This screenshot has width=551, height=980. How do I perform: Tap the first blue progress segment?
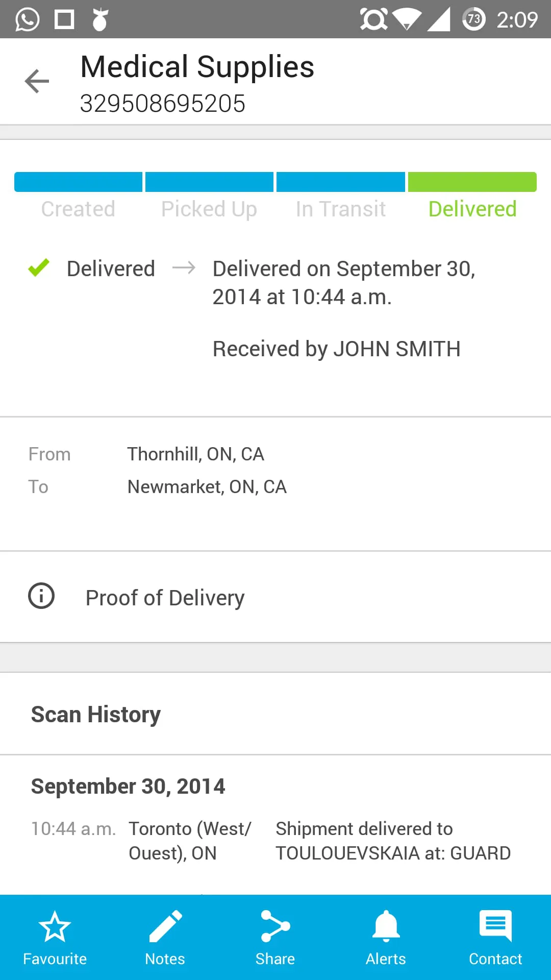point(78,182)
